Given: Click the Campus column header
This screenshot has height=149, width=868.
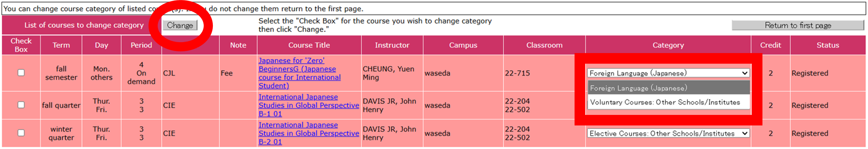Looking at the screenshot, I should tap(463, 45).
